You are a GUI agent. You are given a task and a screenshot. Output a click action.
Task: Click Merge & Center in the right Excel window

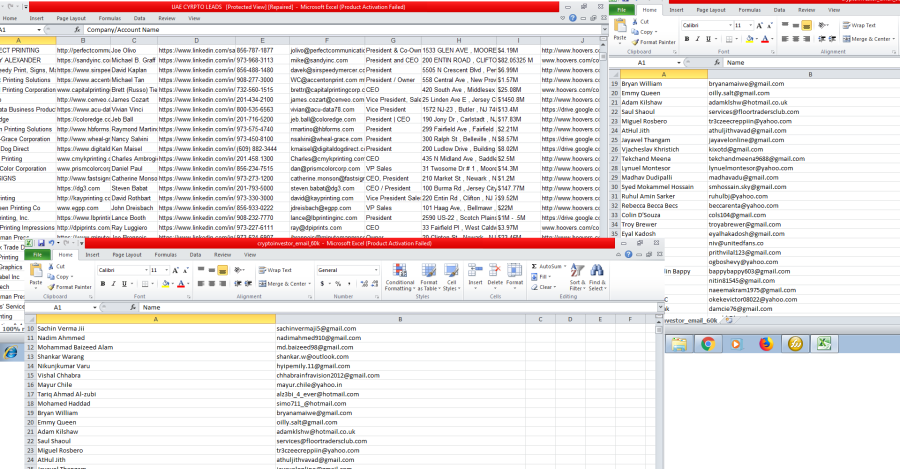(x=867, y=39)
